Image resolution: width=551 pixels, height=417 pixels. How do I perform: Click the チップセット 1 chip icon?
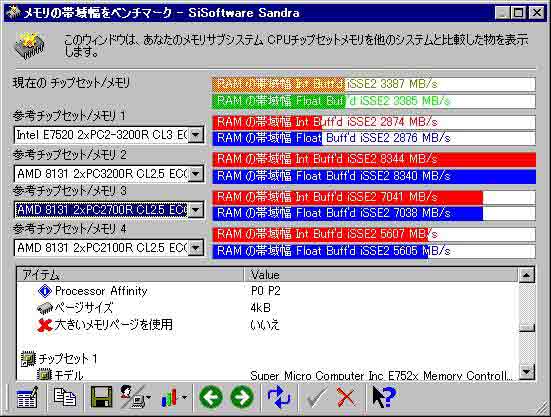(28, 359)
